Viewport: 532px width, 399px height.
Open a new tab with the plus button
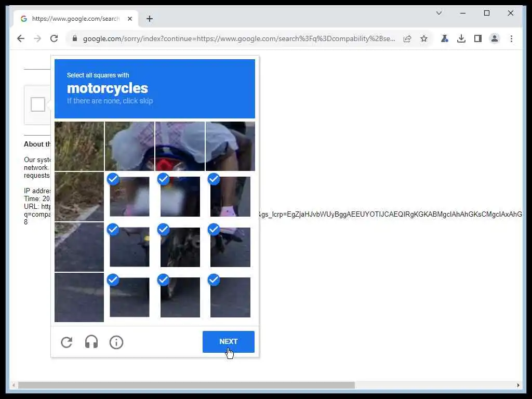[150, 19]
